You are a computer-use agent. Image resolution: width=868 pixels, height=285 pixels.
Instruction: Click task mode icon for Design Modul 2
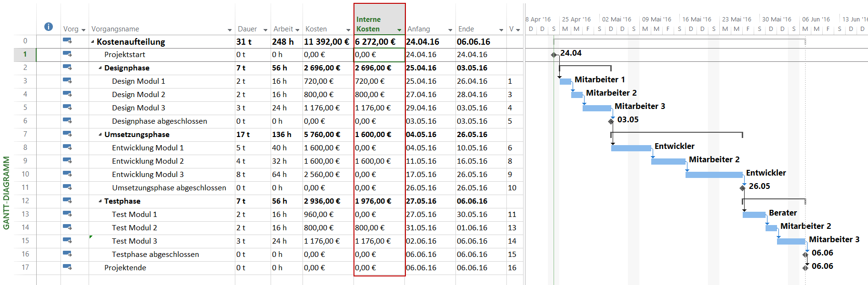(x=67, y=94)
